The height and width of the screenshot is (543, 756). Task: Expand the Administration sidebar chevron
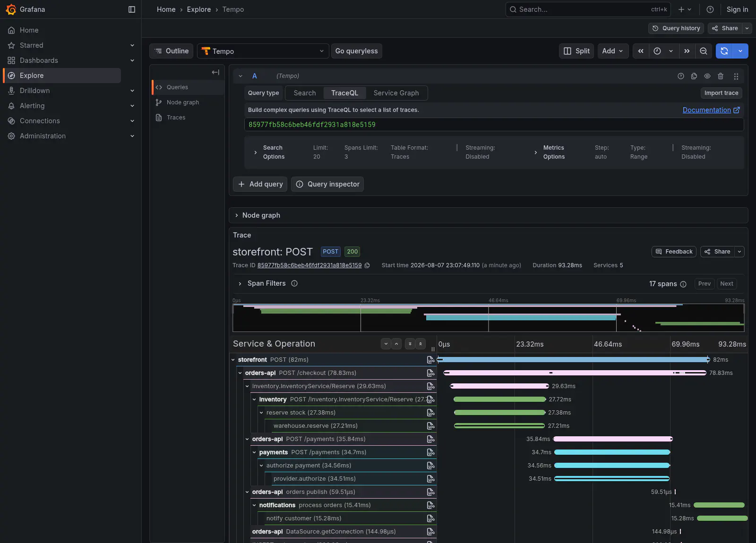pos(132,136)
